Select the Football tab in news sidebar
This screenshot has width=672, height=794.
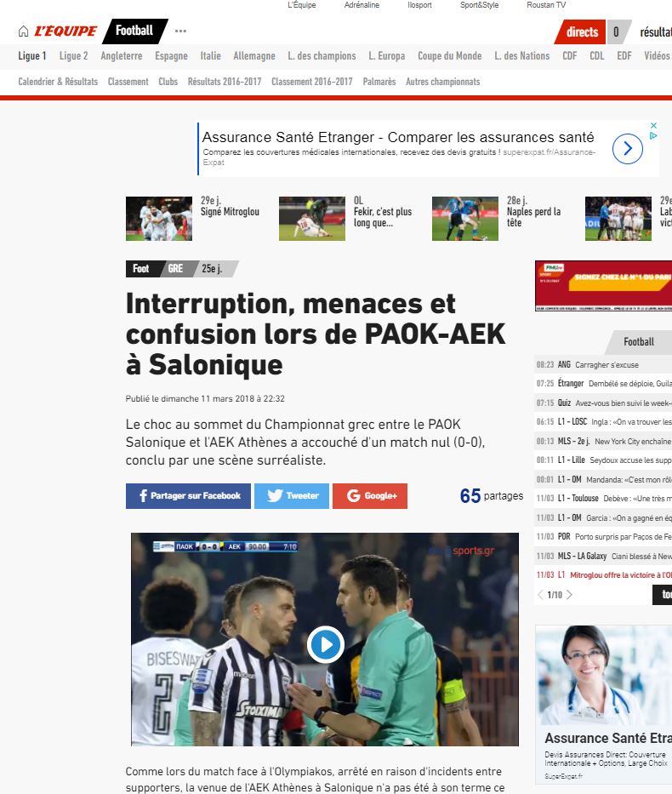[639, 342]
